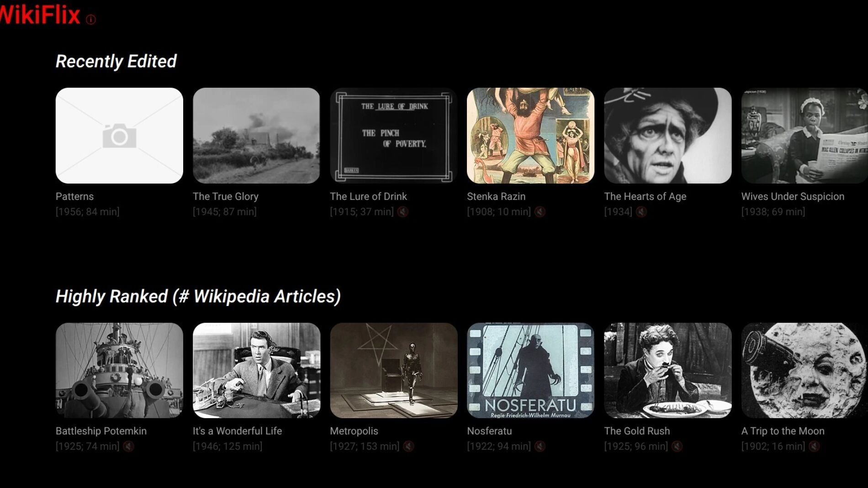Click the Metropolis title text
Viewport: 868px width, 488px height.
pos(354,431)
